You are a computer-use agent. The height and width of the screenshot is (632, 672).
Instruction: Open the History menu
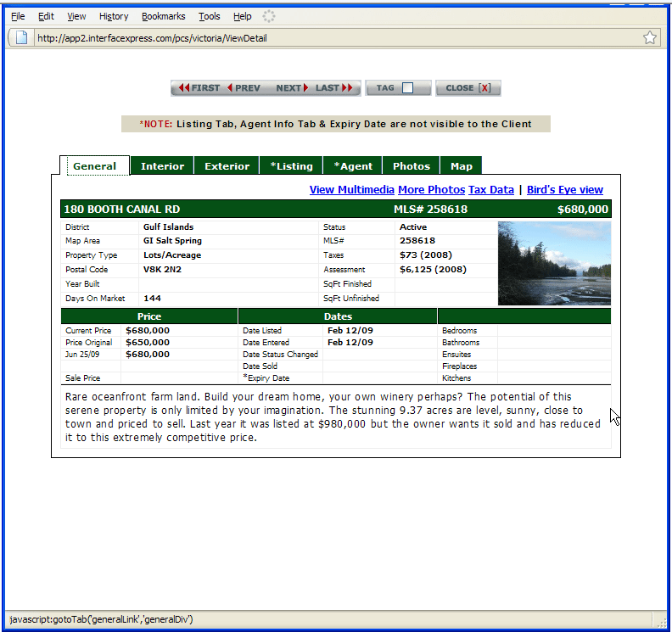(114, 16)
